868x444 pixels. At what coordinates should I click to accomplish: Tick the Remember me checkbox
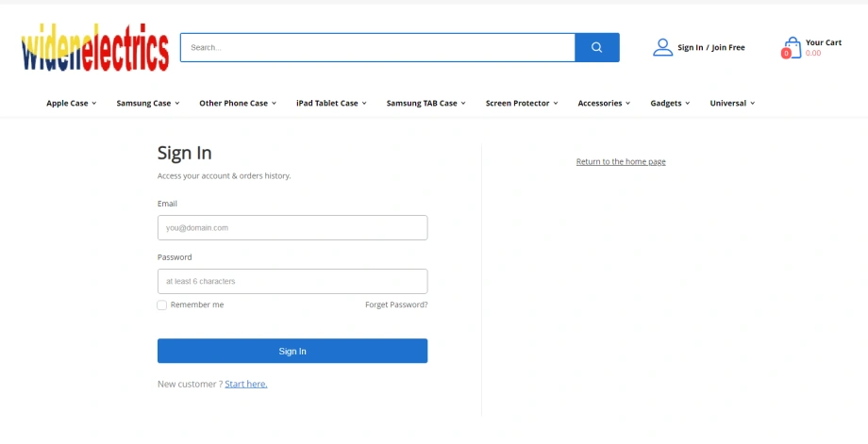tap(161, 305)
